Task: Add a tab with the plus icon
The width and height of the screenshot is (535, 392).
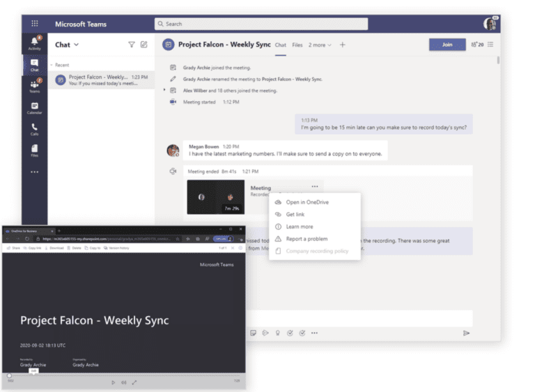Action: pos(342,45)
